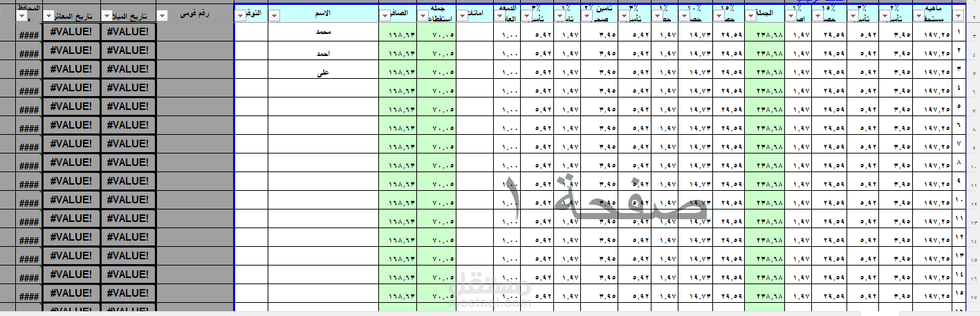Select الجملة header cell
The image size is (980, 316).
tap(765, 12)
